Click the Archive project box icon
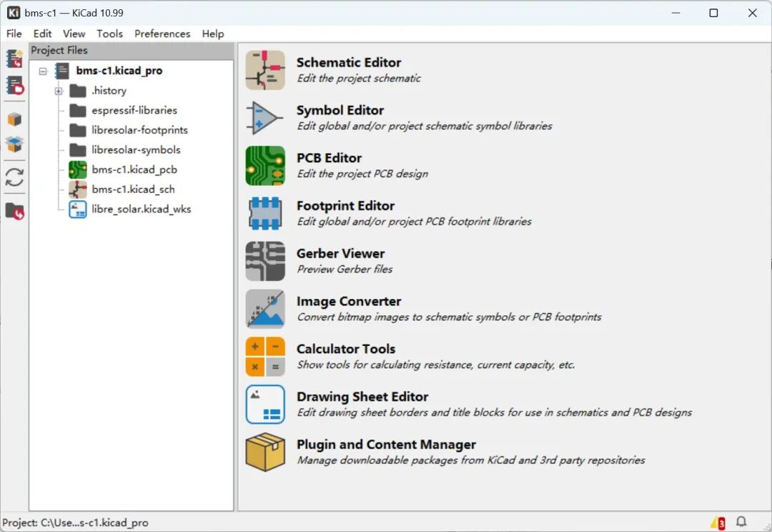 15,119
